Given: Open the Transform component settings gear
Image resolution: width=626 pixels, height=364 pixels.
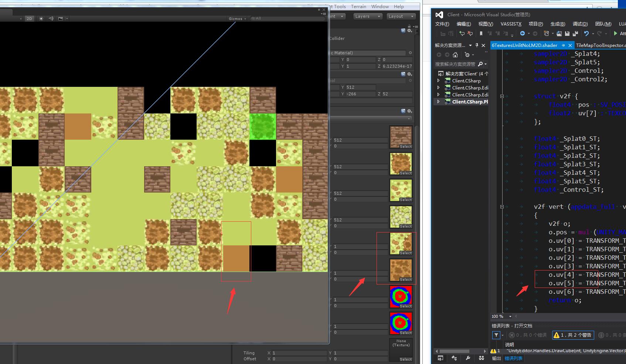Looking at the screenshot, I should 409,31.
